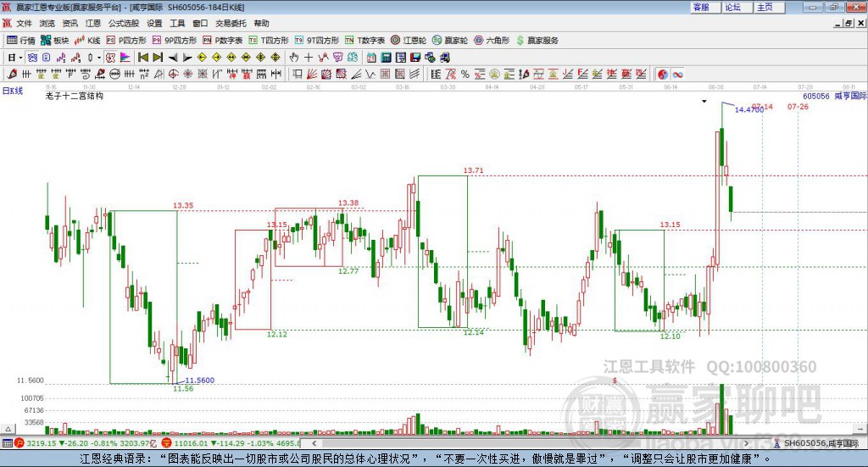The height and width of the screenshot is (467, 868).
Task: Click the floppy disk save icon
Action: point(415,58)
